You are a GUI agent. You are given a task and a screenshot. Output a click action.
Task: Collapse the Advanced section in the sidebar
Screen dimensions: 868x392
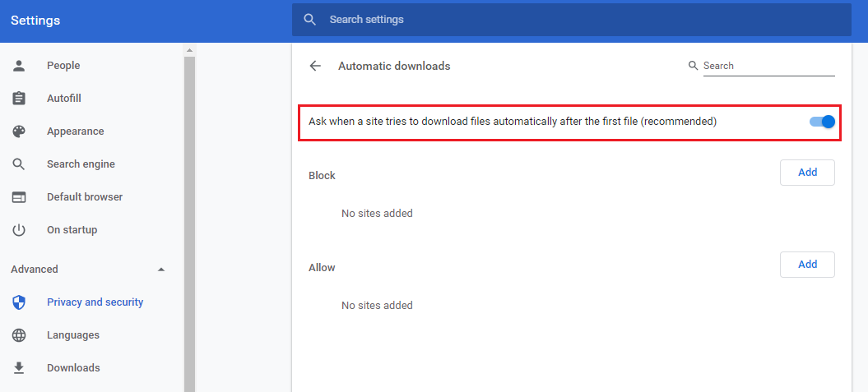point(161,270)
